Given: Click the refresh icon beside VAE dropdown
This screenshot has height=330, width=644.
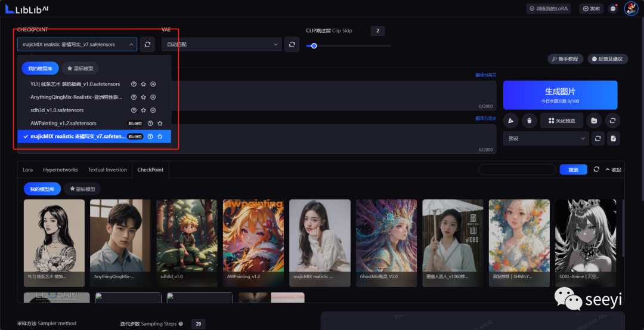Looking at the screenshot, I should 292,44.
